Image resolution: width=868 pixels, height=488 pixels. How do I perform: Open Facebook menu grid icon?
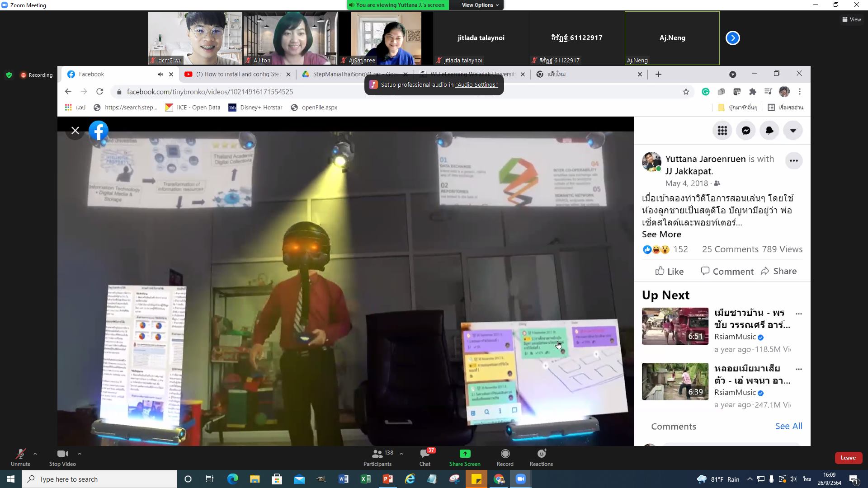tap(722, 131)
